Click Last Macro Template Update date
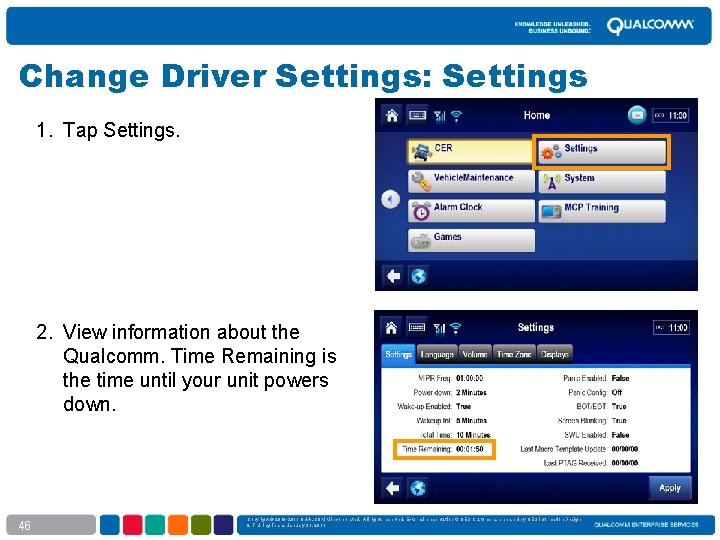 coord(624,449)
